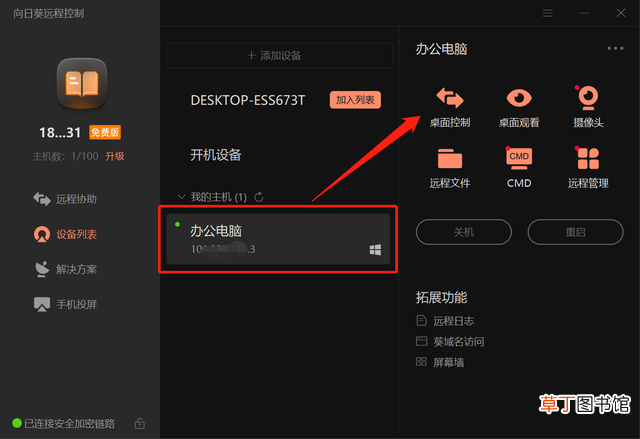Open 桌面控制 remote desktop control
Viewport: 640px width, 439px height.
point(450,107)
